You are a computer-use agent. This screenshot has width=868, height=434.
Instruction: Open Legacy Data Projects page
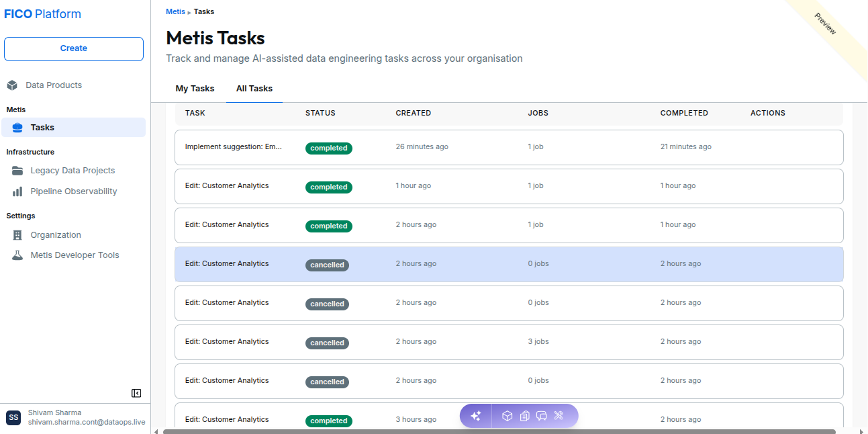tap(73, 171)
